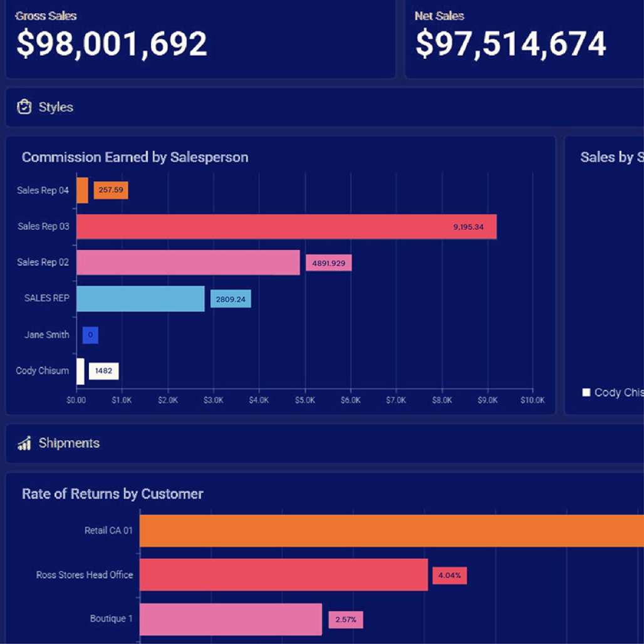The width and height of the screenshot is (644, 644).
Task: Expand the Shipments section header
Action: (x=313, y=444)
